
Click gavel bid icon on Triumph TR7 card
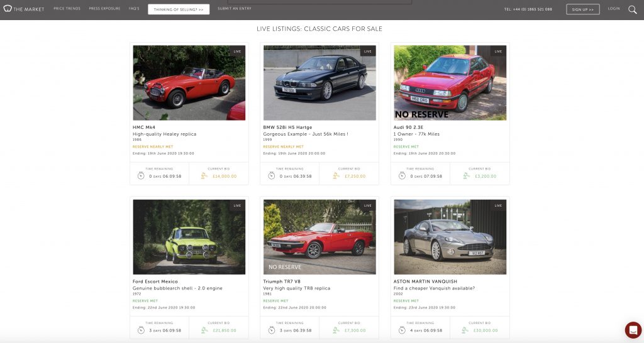(336, 330)
